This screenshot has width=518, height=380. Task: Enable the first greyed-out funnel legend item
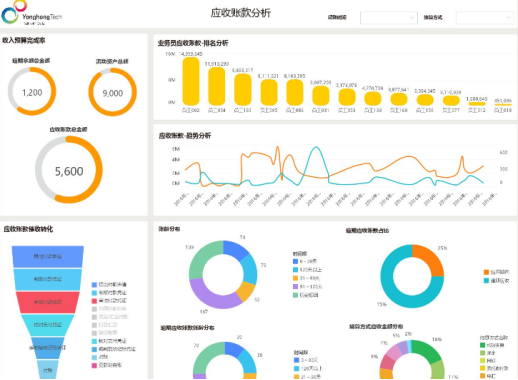pos(109,309)
